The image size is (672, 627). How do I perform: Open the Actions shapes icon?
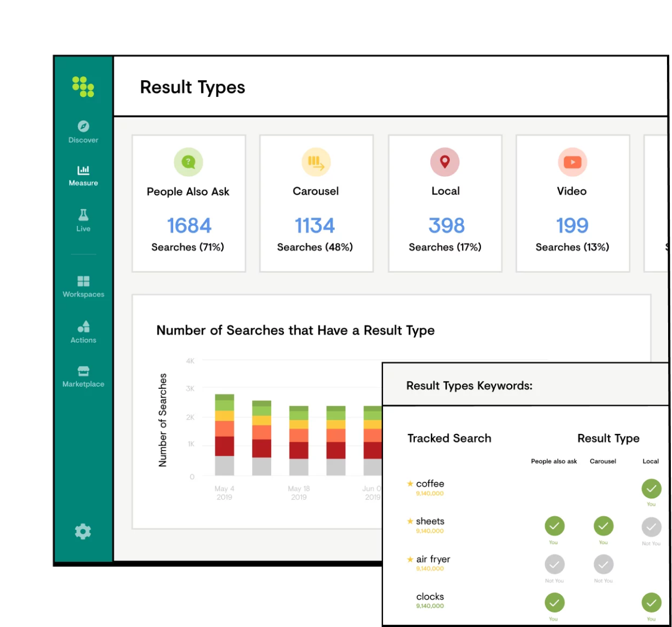coord(84,327)
